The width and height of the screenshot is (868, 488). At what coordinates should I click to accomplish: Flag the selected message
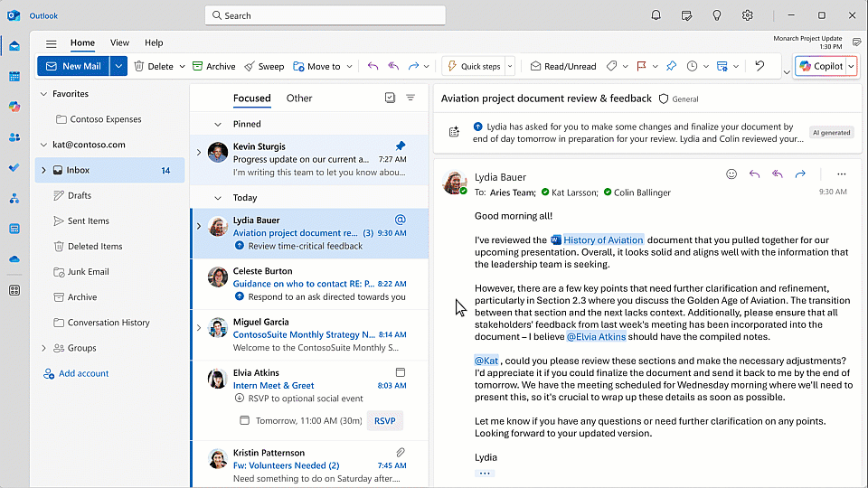[642, 66]
